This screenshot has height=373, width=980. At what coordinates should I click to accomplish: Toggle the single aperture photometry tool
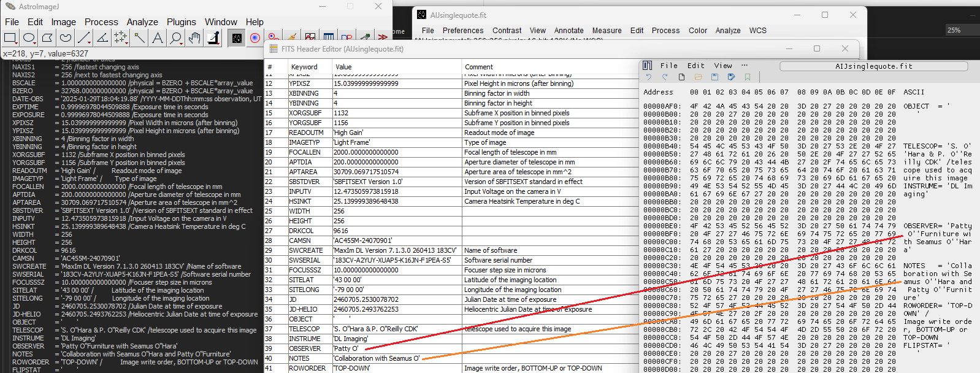[x=255, y=39]
